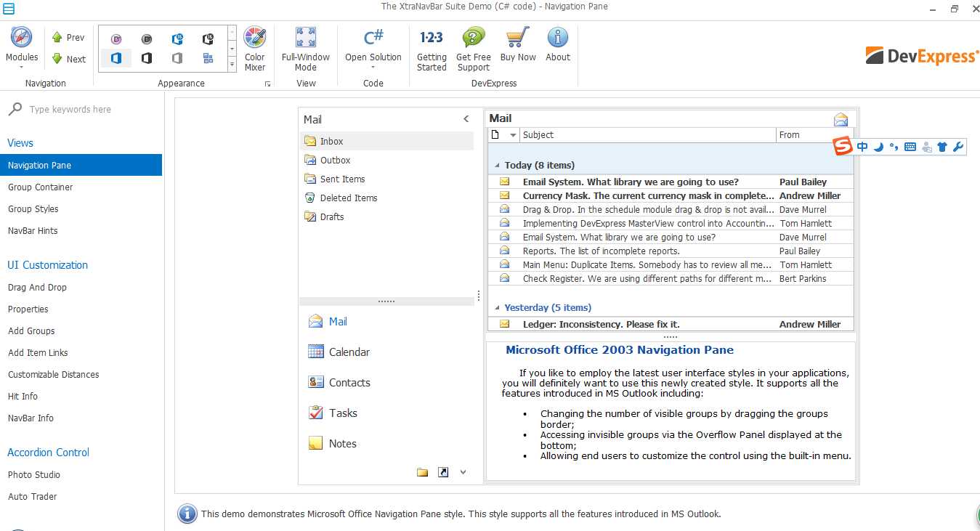
Task: Open the IME soft keyboard icon
Action: pyautogui.click(x=910, y=147)
